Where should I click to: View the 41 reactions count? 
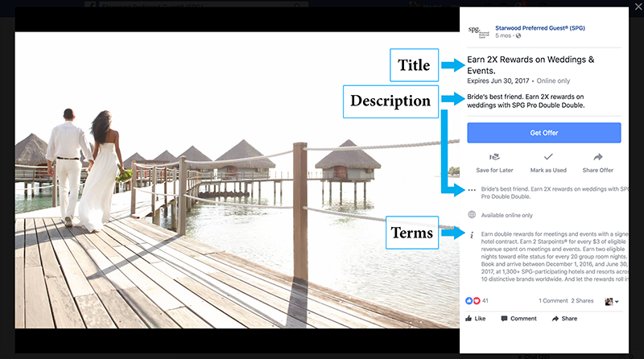click(x=478, y=300)
